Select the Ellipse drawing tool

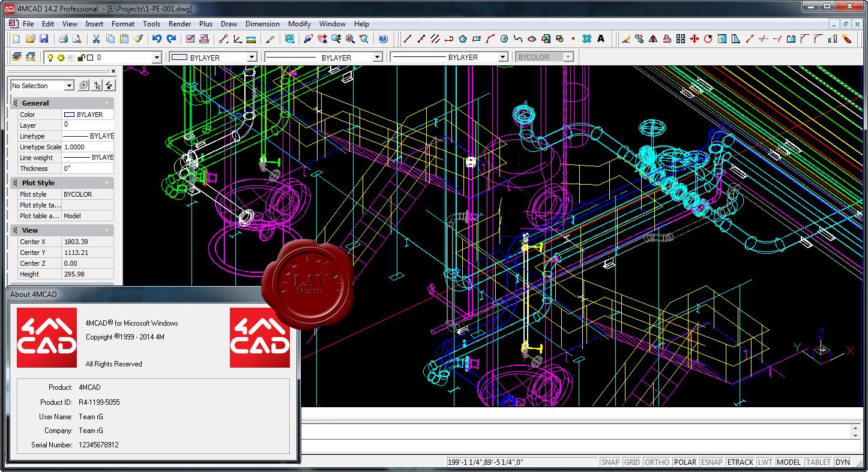click(x=532, y=39)
